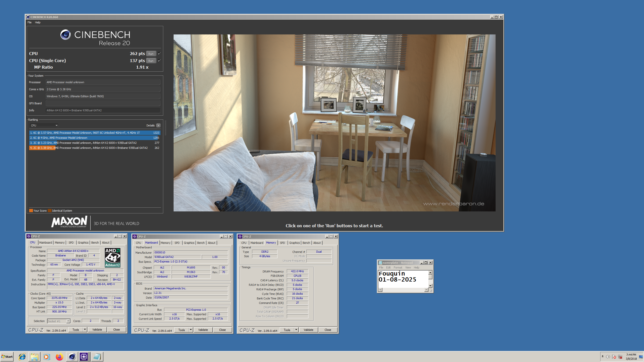Show hidden system tray icons
The image size is (644, 362).
tap(602, 356)
